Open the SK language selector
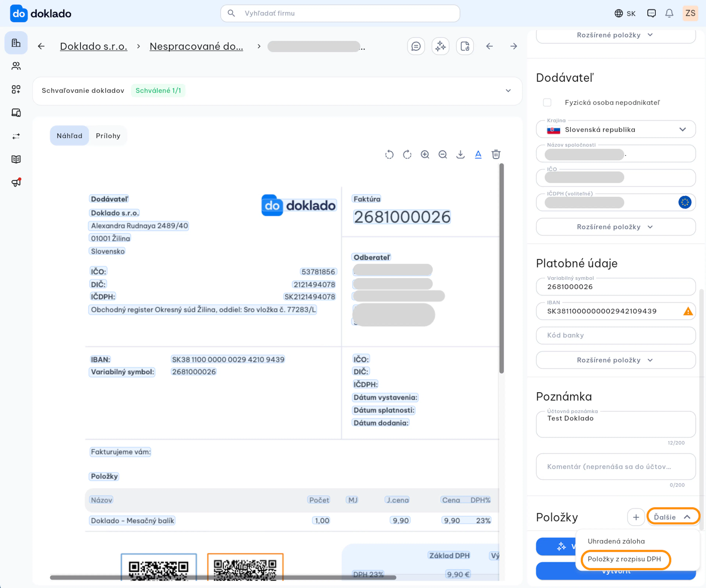 [x=625, y=13]
